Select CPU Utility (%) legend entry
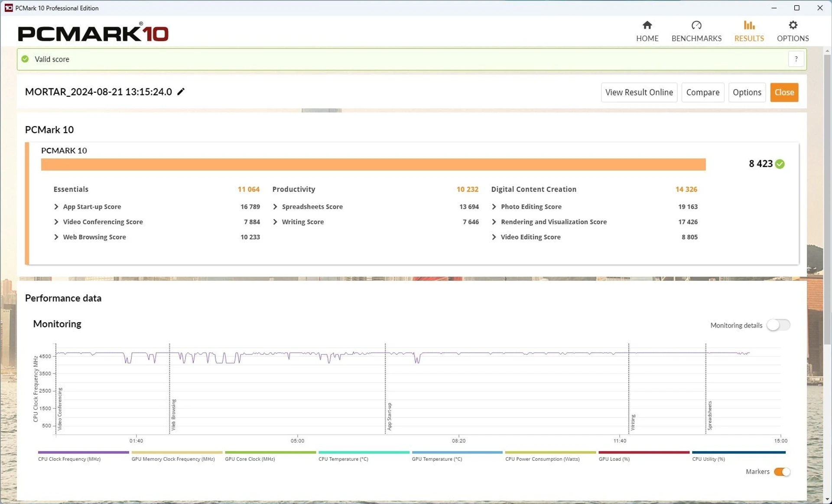832x504 pixels. click(x=738, y=456)
